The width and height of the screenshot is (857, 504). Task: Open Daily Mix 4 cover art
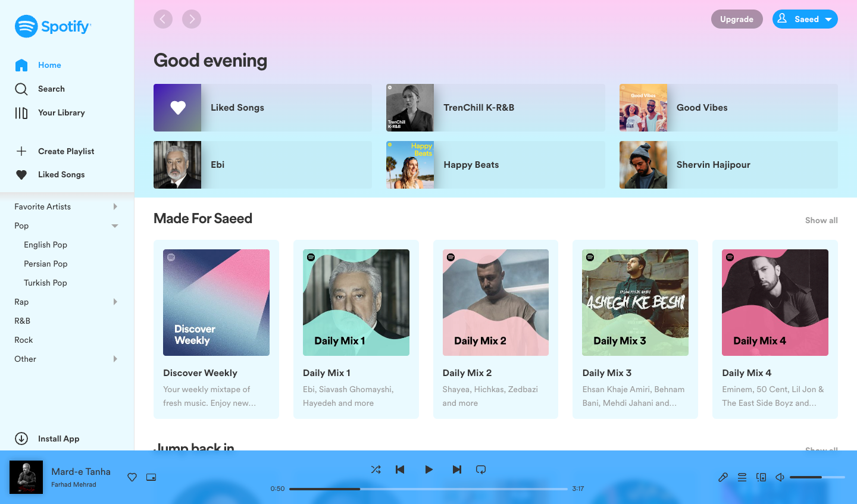pyautogui.click(x=775, y=302)
